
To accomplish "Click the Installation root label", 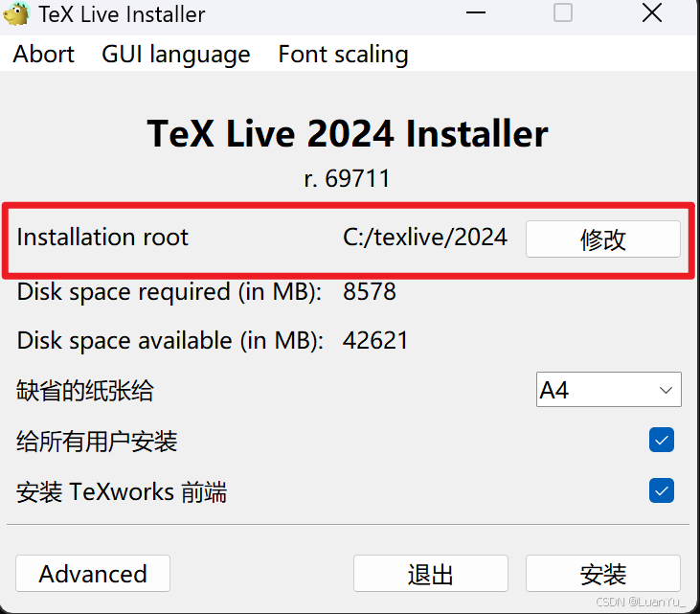I will [102, 237].
